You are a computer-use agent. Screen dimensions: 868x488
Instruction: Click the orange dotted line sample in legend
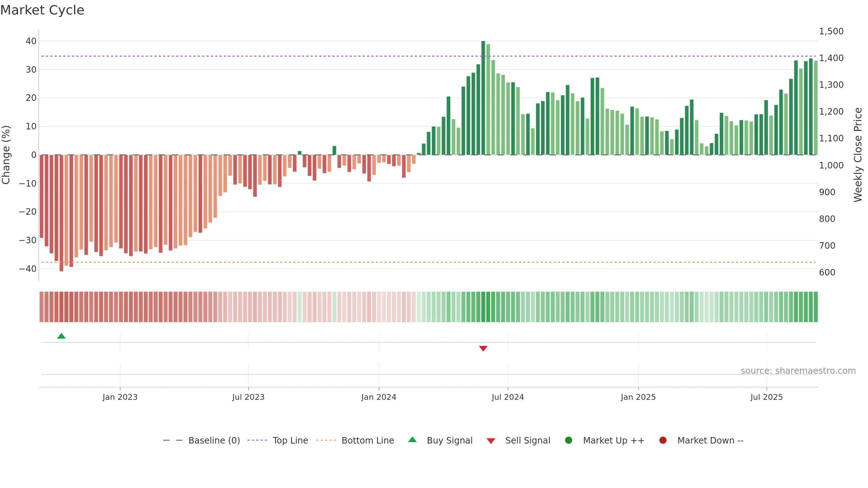point(326,440)
